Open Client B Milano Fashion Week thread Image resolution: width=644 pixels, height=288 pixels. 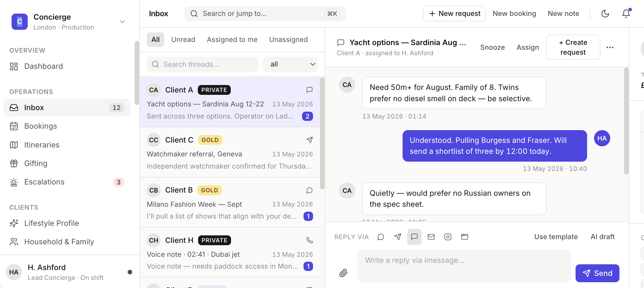click(230, 202)
